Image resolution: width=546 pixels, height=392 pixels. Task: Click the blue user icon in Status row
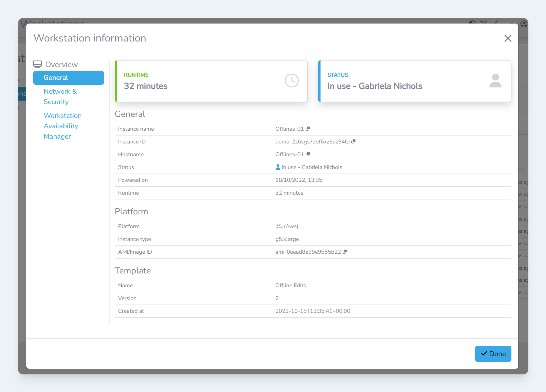278,167
